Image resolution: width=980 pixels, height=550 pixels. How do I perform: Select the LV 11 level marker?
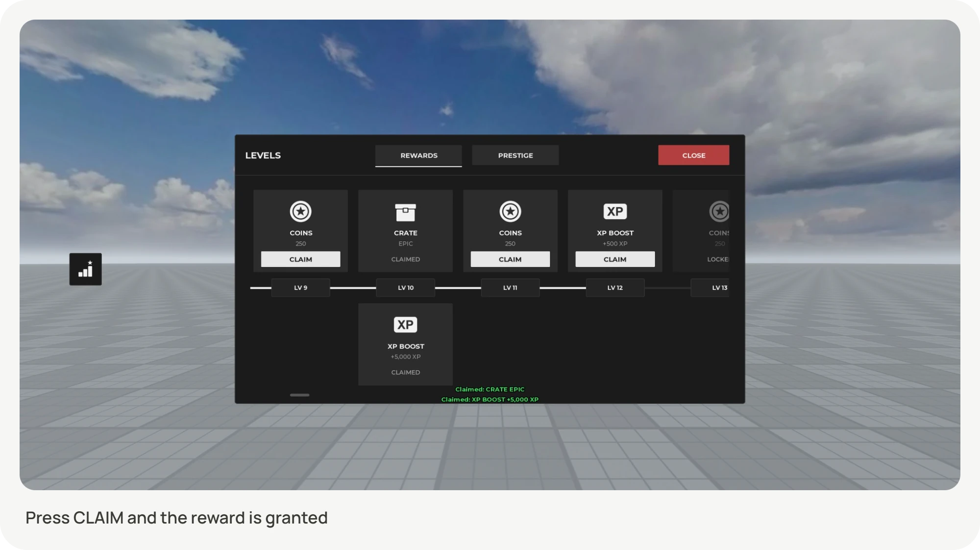coord(510,288)
